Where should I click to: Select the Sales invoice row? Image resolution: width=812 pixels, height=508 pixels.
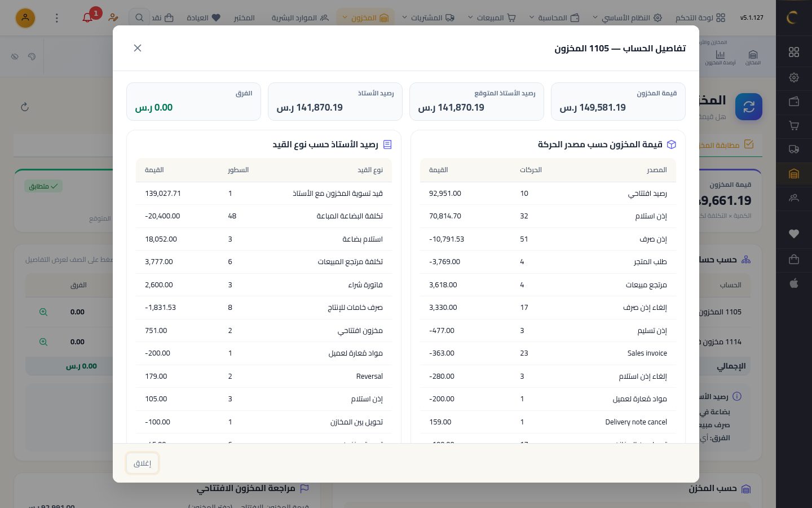(x=548, y=353)
